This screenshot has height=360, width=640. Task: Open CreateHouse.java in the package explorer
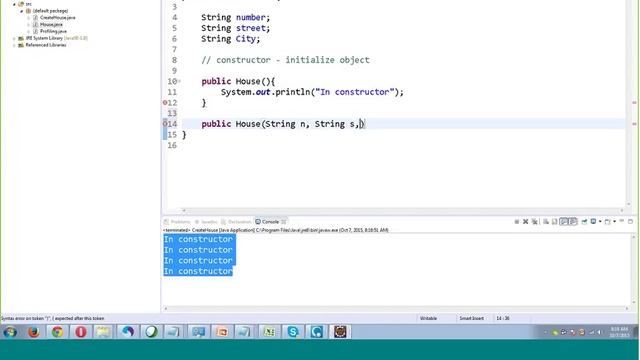pos(57,18)
